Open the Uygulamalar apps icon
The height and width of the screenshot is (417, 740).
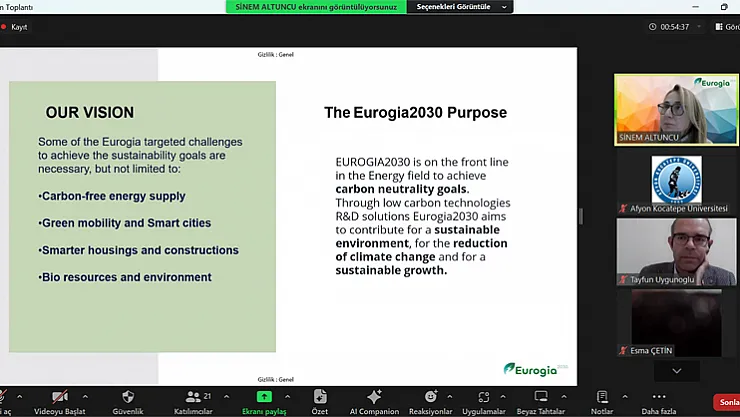(x=484, y=397)
